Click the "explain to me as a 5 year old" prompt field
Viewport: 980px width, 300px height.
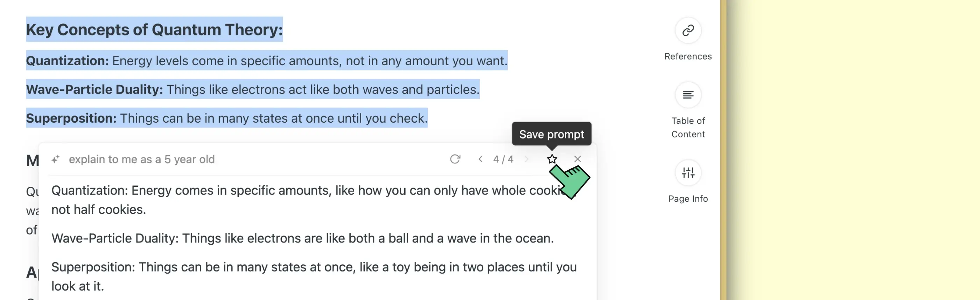[x=141, y=159]
